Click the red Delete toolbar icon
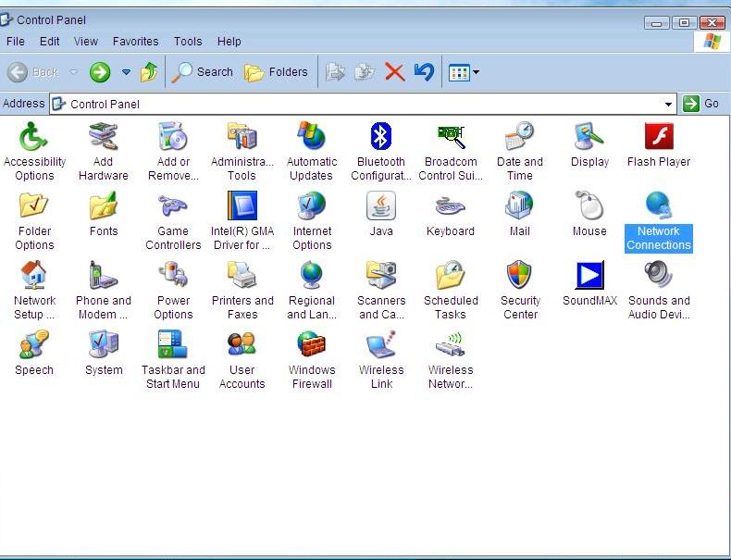731x560 pixels. [x=394, y=72]
